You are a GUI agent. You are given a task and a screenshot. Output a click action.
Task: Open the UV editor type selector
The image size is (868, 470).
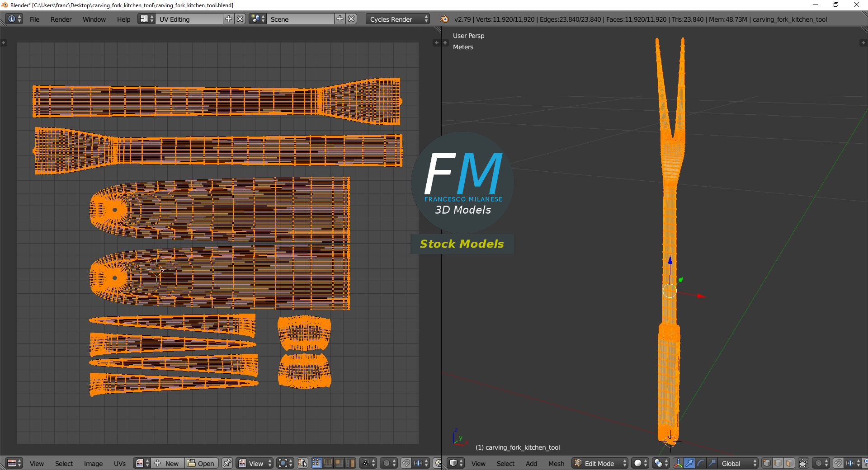click(x=14, y=463)
